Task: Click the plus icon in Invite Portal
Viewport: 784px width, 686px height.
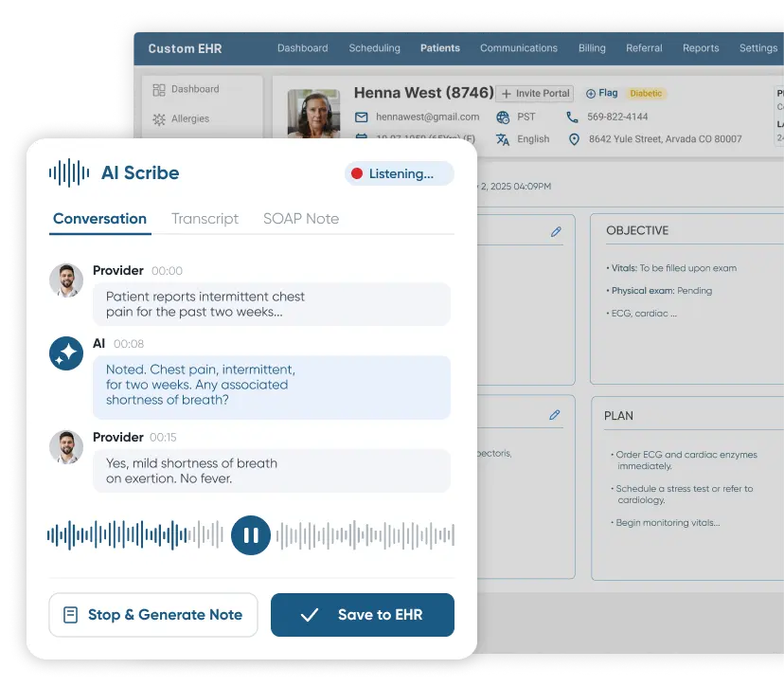Action: [506, 94]
